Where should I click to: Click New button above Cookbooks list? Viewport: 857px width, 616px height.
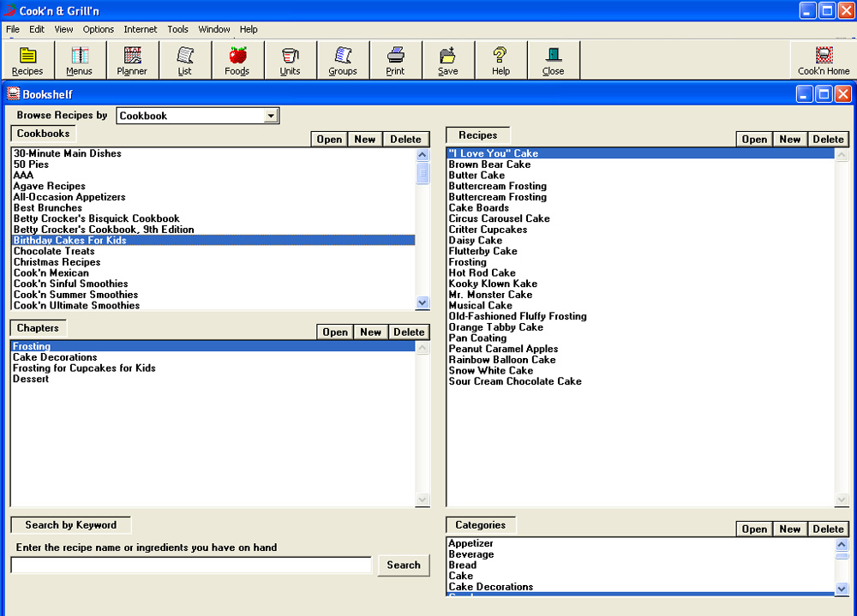364,140
